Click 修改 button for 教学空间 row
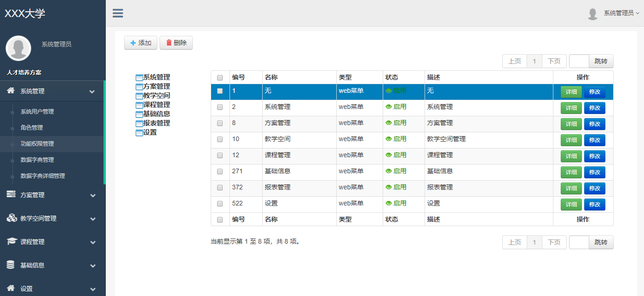Viewport: 644px width, 296px height. coord(595,140)
